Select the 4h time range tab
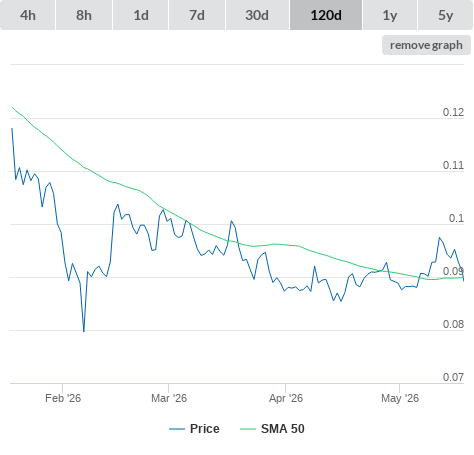The height and width of the screenshot is (455, 474). pos(28,15)
